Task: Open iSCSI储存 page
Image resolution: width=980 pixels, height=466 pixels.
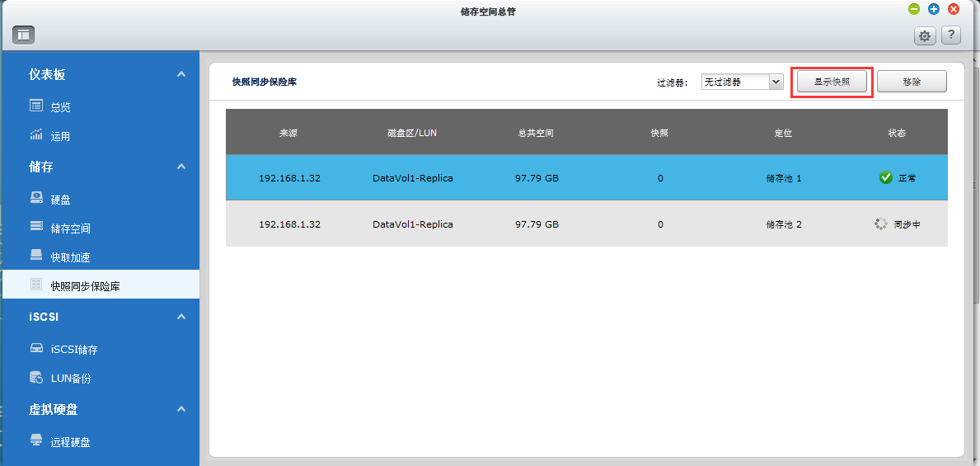Action: (x=74, y=350)
